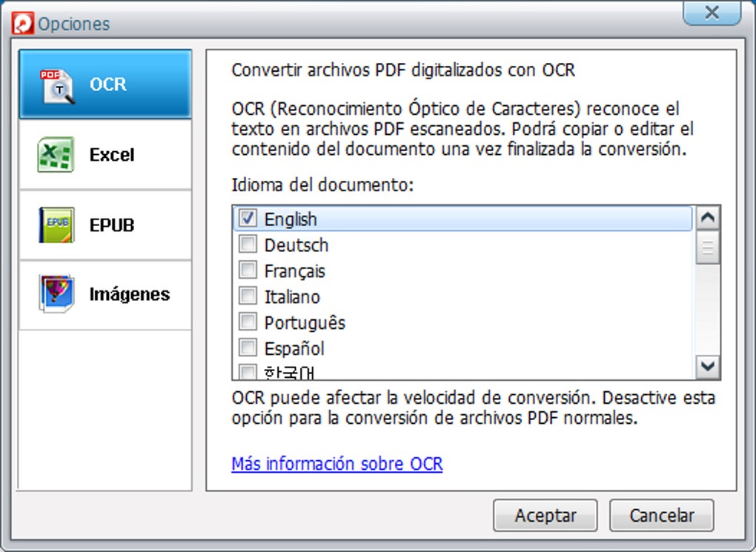
Task: Enable the Deutsch language checkbox
Action: tap(248, 245)
